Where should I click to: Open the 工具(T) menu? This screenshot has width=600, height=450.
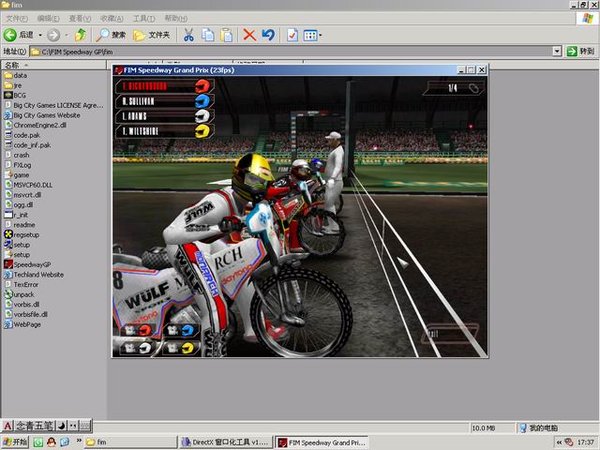click(x=144, y=18)
